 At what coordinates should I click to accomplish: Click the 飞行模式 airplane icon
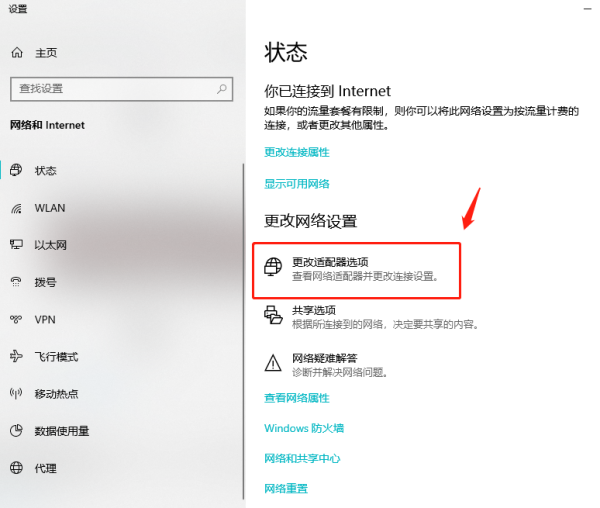(16, 356)
